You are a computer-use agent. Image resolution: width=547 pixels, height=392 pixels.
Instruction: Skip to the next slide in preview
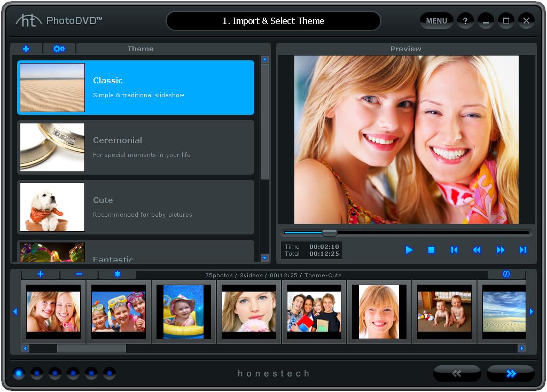[523, 250]
